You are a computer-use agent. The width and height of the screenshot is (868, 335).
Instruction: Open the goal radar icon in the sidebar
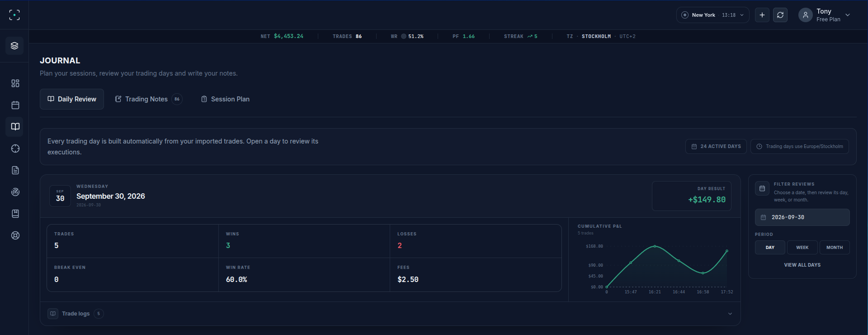(15, 192)
